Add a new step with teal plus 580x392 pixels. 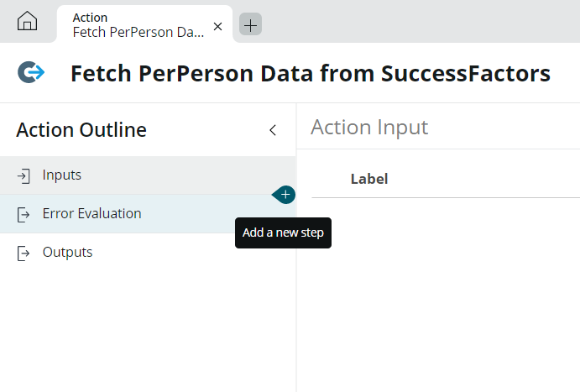pos(284,195)
